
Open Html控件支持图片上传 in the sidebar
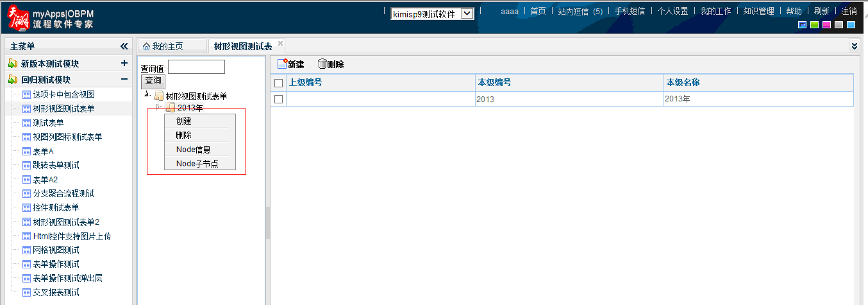click(72, 236)
